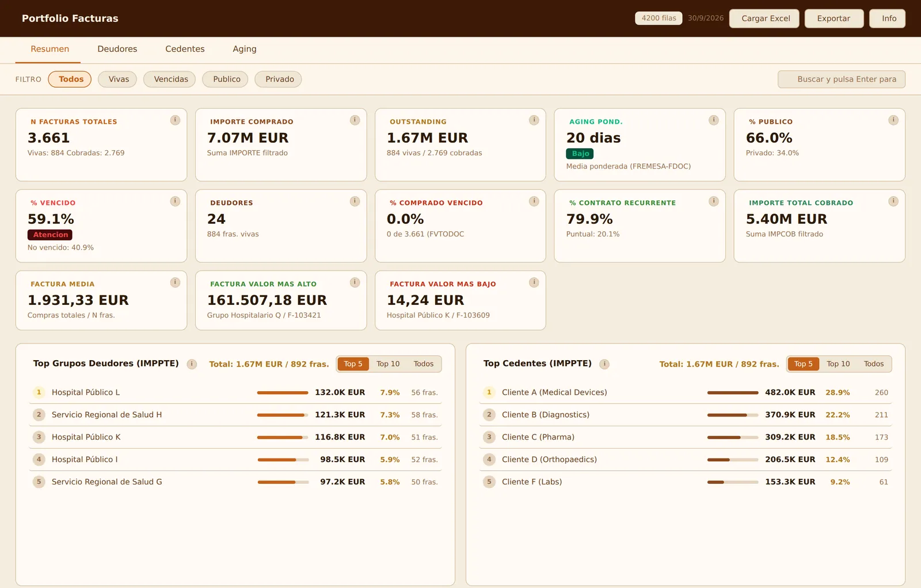Focus the Buscar search field
This screenshot has height=588, width=921.
841,79
